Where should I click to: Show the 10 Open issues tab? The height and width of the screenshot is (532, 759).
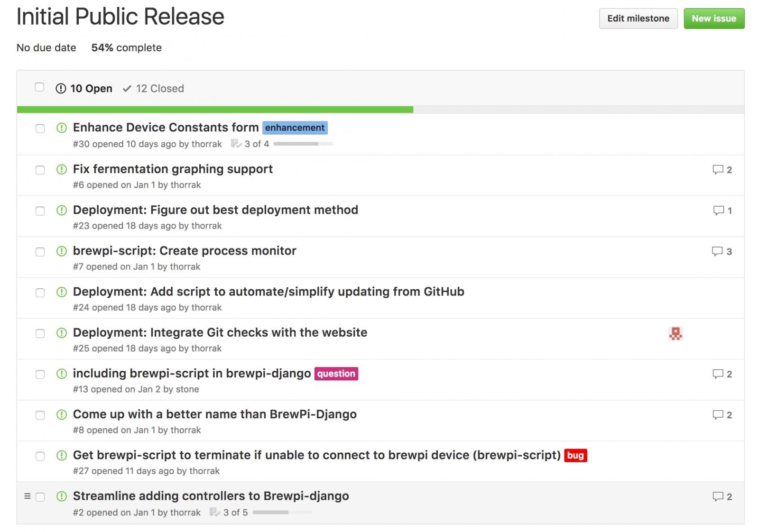click(84, 89)
